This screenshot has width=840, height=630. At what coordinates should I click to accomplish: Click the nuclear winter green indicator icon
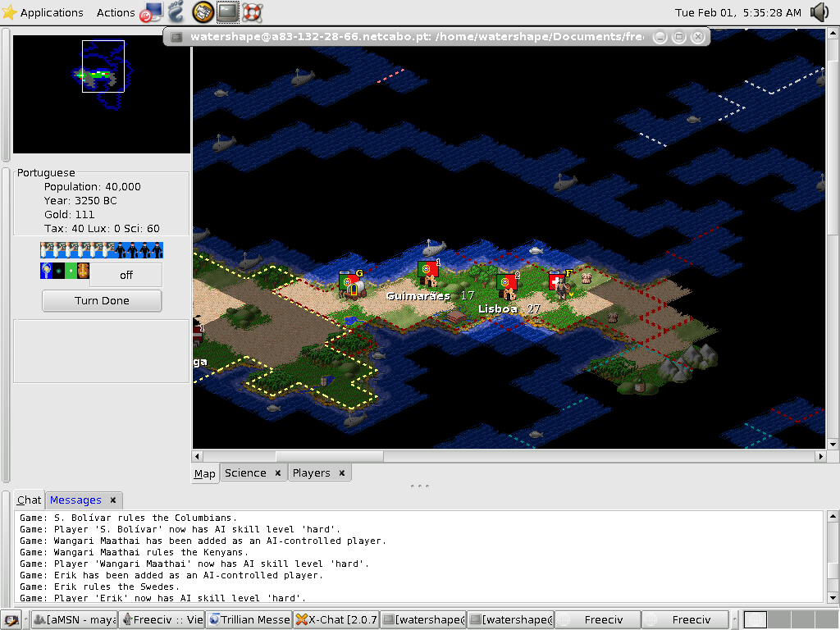click(x=71, y=271)
